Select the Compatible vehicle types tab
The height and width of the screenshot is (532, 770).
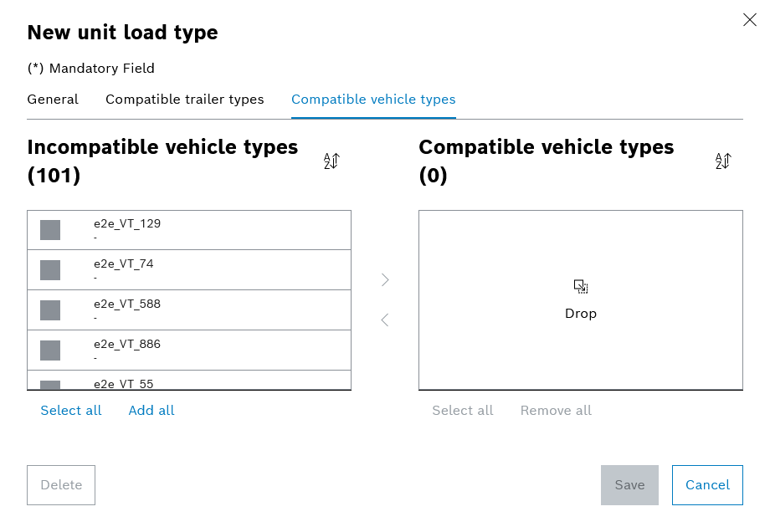tap(374, 100)
